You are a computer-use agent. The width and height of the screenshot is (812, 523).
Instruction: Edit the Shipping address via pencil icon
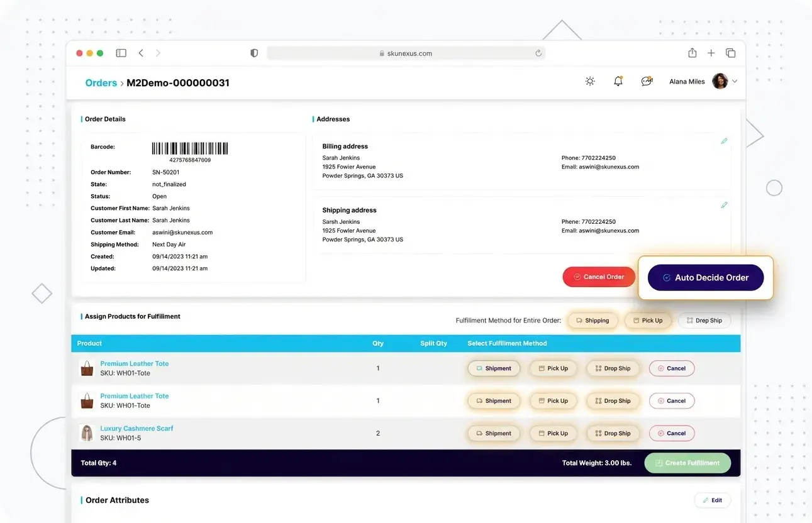(x=724, y=204)
